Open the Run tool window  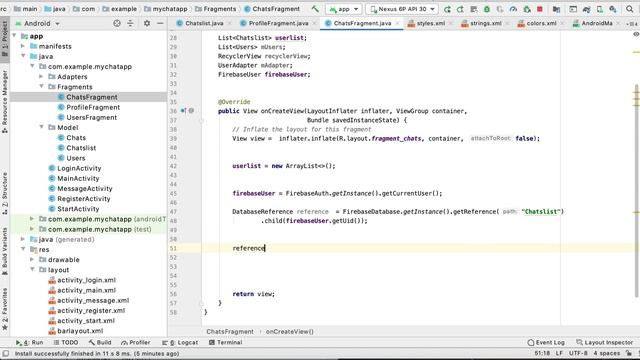(x=29, y=342)
